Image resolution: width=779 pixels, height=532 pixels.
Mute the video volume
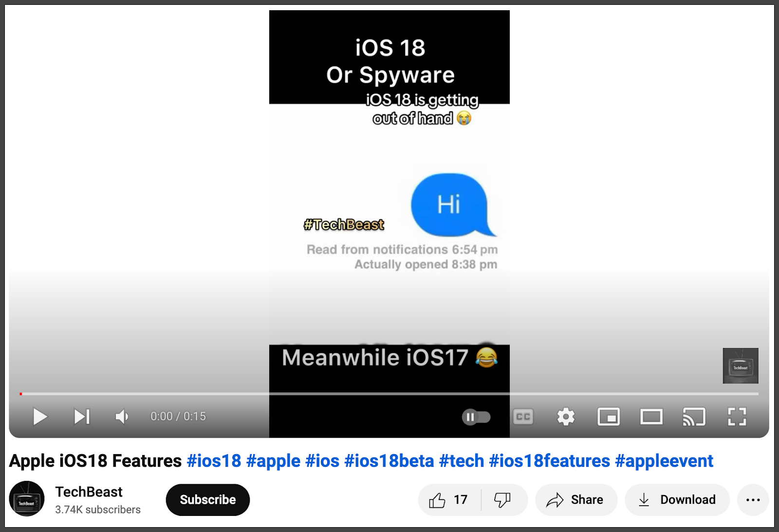[122, 417]
